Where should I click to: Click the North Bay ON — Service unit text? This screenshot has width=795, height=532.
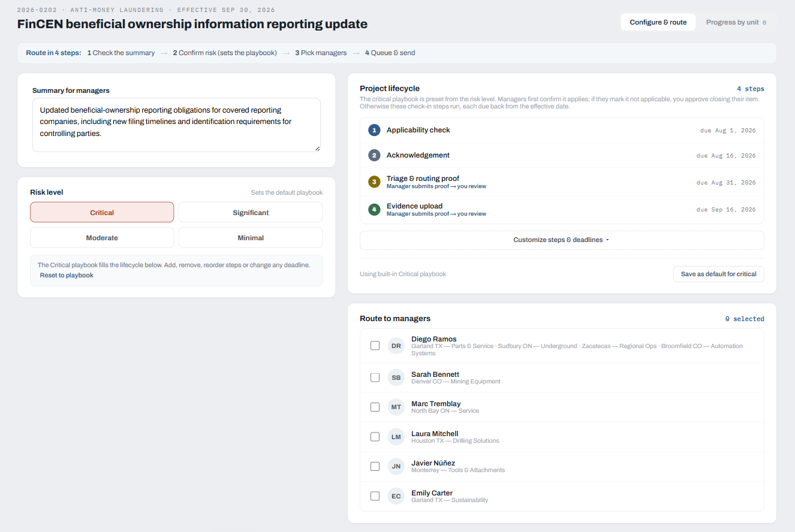point(445,411)
